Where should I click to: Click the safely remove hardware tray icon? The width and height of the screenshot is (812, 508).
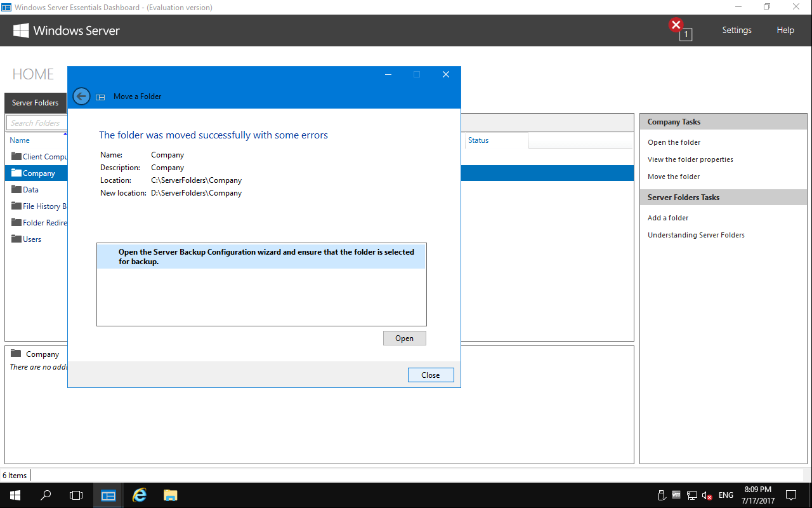click(x=662, y=495)
